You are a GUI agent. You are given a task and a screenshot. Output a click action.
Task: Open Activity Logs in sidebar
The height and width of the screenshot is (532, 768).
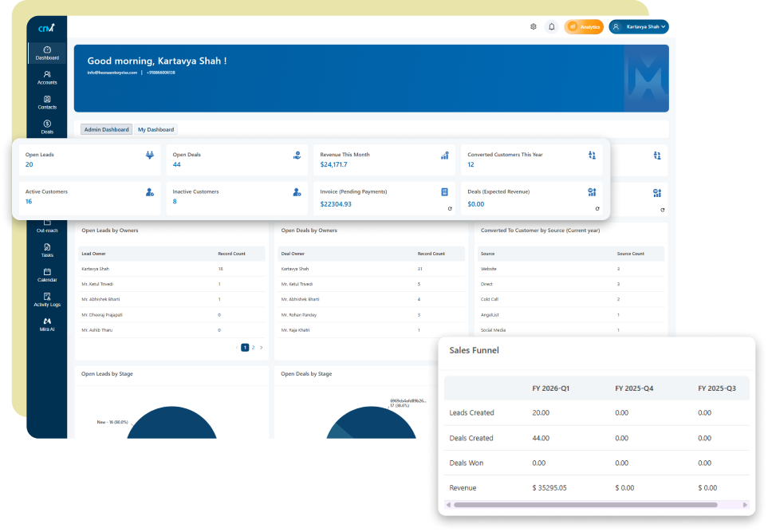point(47,300)
